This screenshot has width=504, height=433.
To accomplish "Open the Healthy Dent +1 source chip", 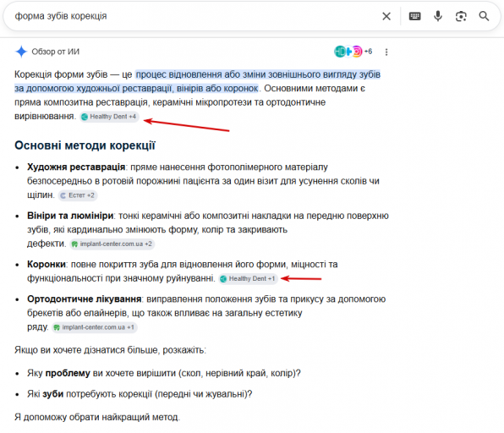I will pyautogui.click(x=248, y=279).
